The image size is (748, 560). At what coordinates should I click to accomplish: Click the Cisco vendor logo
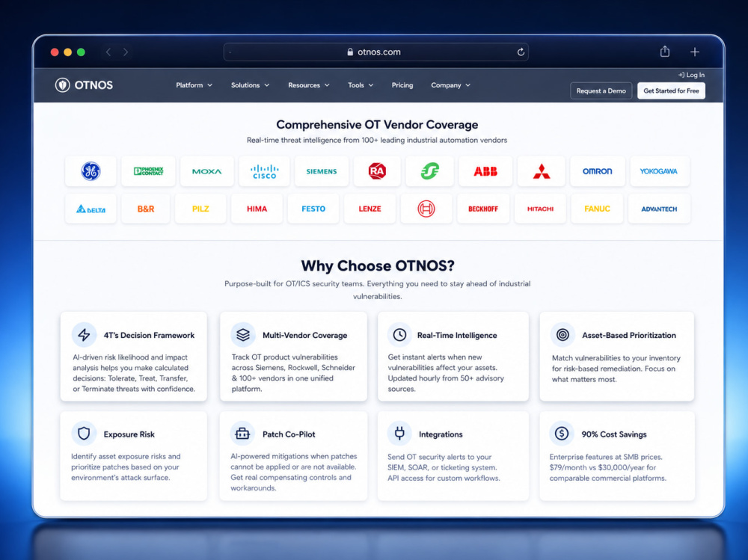point(264,171)
